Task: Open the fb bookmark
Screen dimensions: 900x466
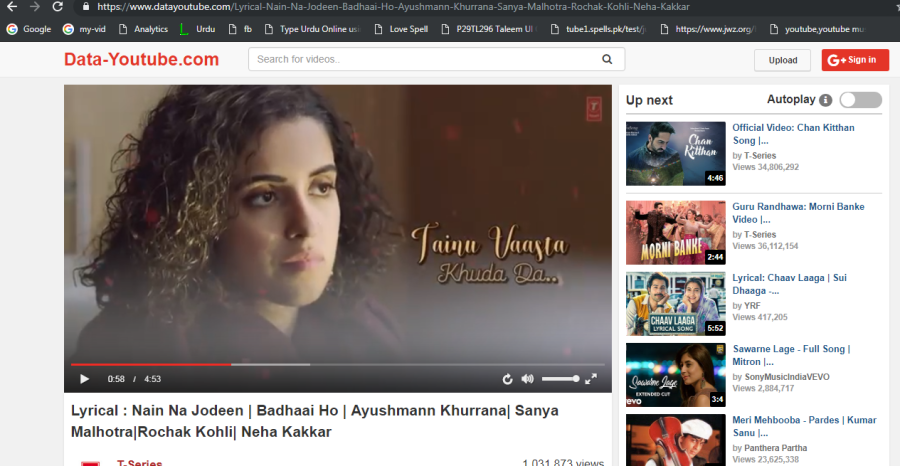Action: 240,29
